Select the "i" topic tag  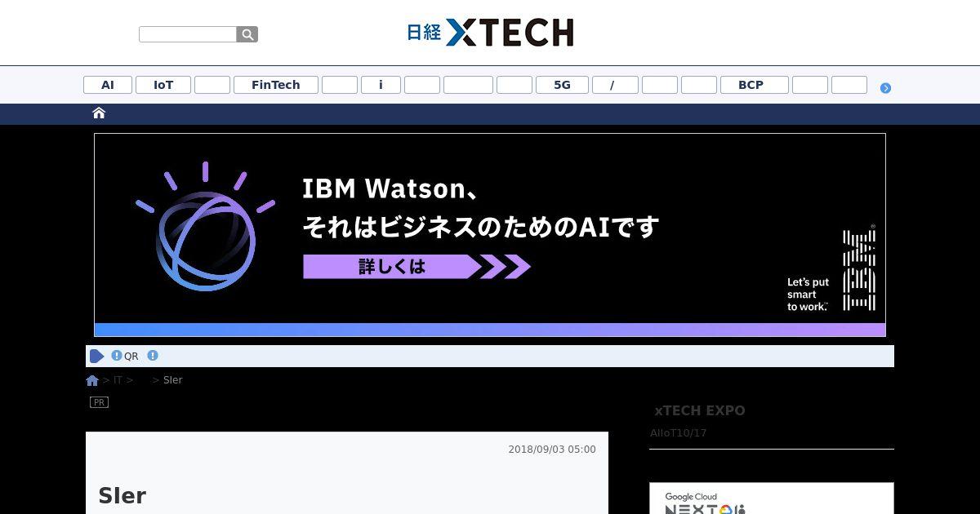point(381,85)
